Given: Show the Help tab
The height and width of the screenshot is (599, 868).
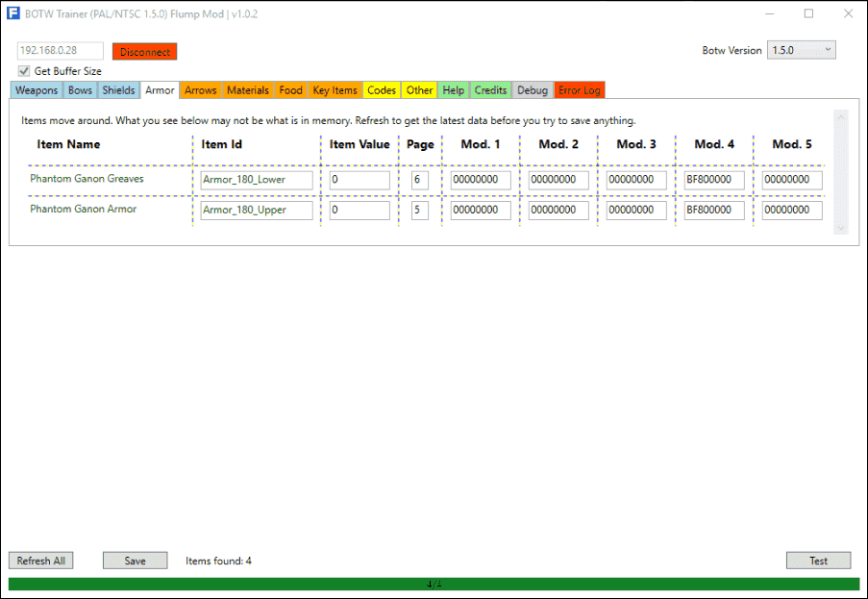Looking at the screenshot, I should click(x=454, y=90).
